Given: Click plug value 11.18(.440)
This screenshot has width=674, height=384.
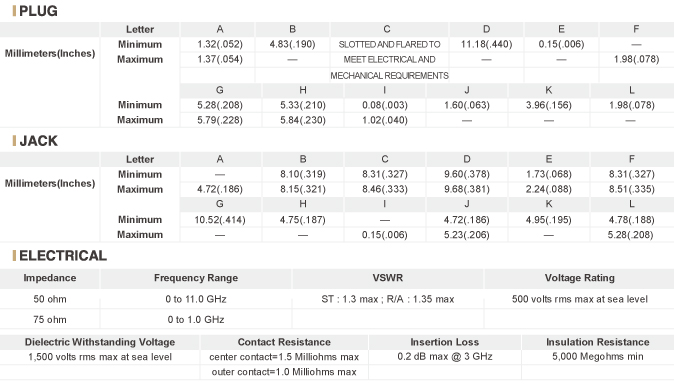Looking at the screenshot, I should 487,44.
